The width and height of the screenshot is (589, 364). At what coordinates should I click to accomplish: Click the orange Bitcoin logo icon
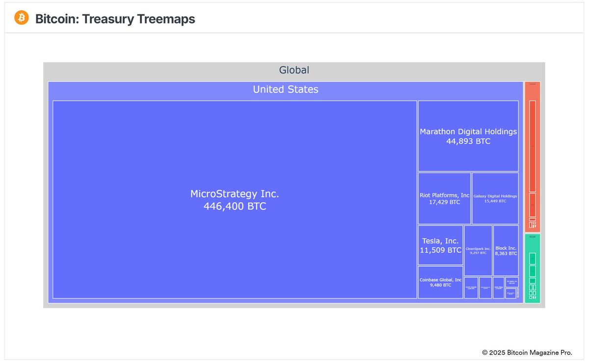(22, 18)
